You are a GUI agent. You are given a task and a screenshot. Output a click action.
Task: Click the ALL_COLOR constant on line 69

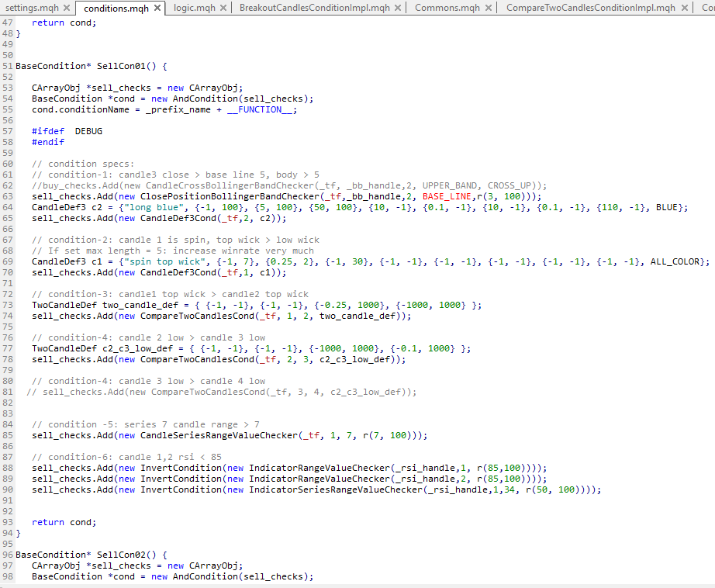[675, 262]
